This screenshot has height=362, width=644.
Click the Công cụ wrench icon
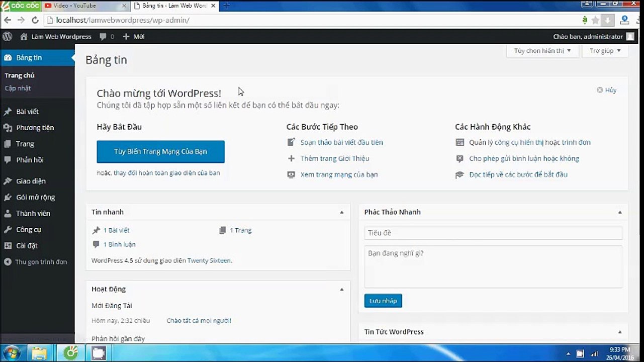(8, 229)
